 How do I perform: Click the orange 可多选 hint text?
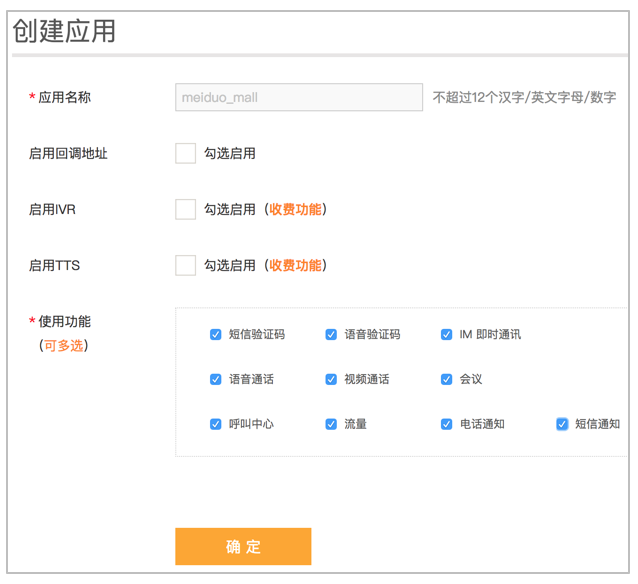pyautogui.click(x=64, y=345)
